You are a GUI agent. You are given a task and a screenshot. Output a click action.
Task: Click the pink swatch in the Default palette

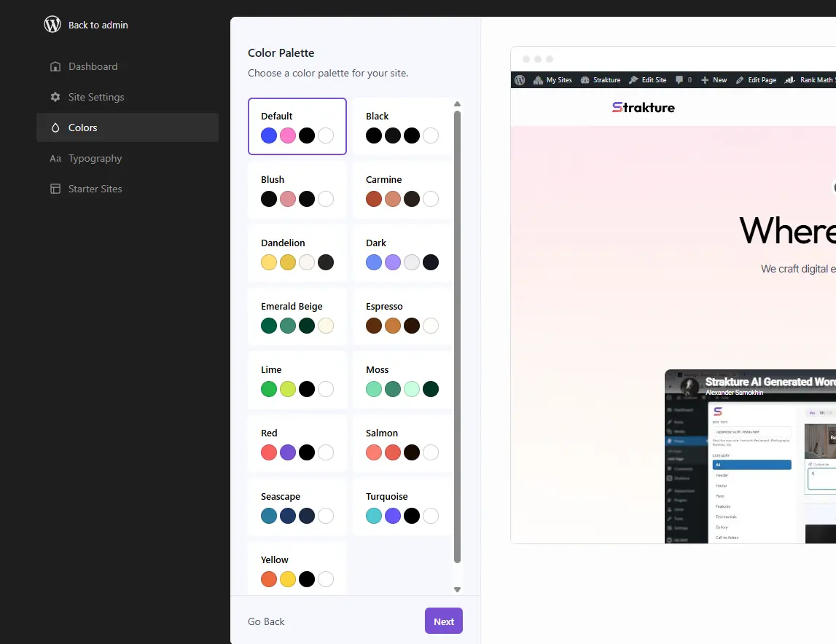pos(288,136)
